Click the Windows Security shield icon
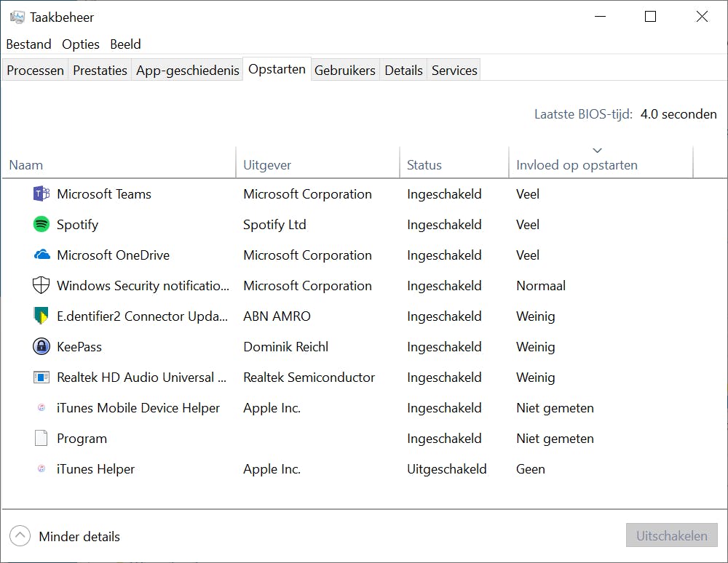This screenshot has width=728, height=563. 41,286
